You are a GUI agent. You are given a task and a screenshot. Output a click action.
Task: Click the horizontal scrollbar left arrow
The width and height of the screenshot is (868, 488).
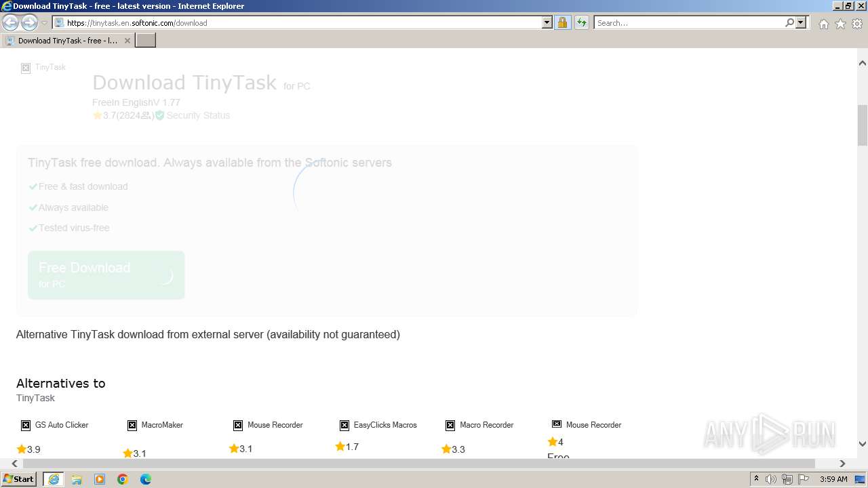point(15,464)
